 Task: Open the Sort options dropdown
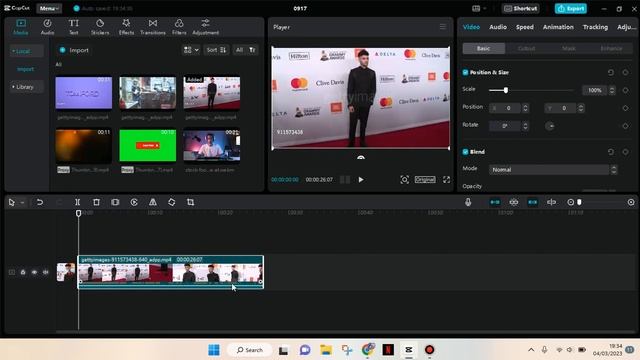point(216,50)
